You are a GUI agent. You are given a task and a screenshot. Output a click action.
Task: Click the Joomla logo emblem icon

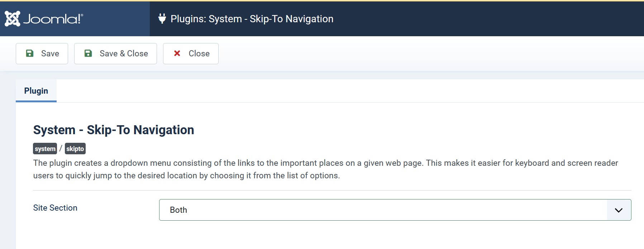pos(13,19)
